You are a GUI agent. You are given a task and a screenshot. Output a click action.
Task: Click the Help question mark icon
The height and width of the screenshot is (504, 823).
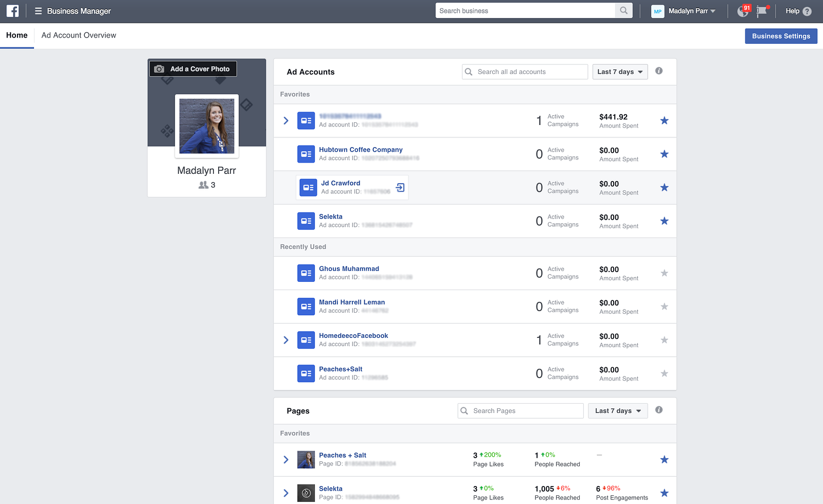[x=807, y=11]
